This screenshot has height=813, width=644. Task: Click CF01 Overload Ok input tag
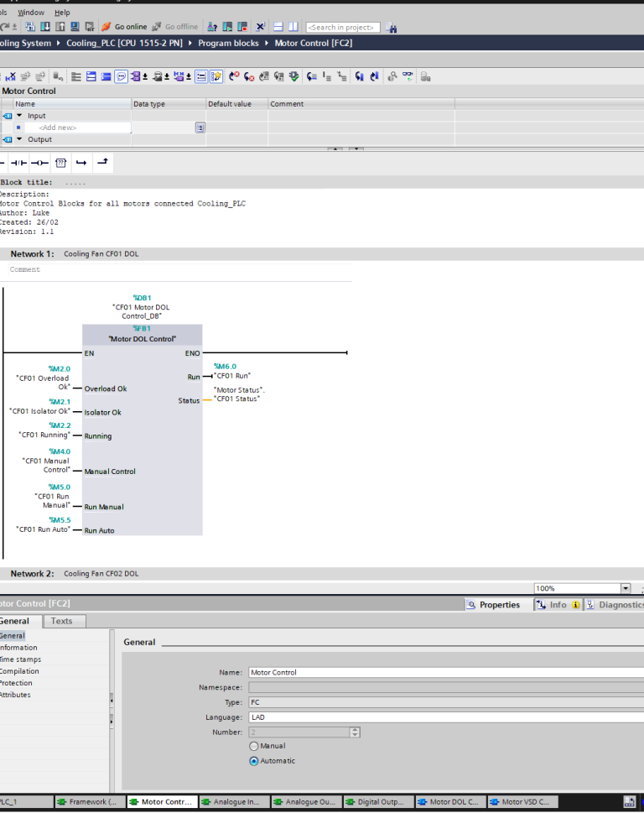pos(43,382)
